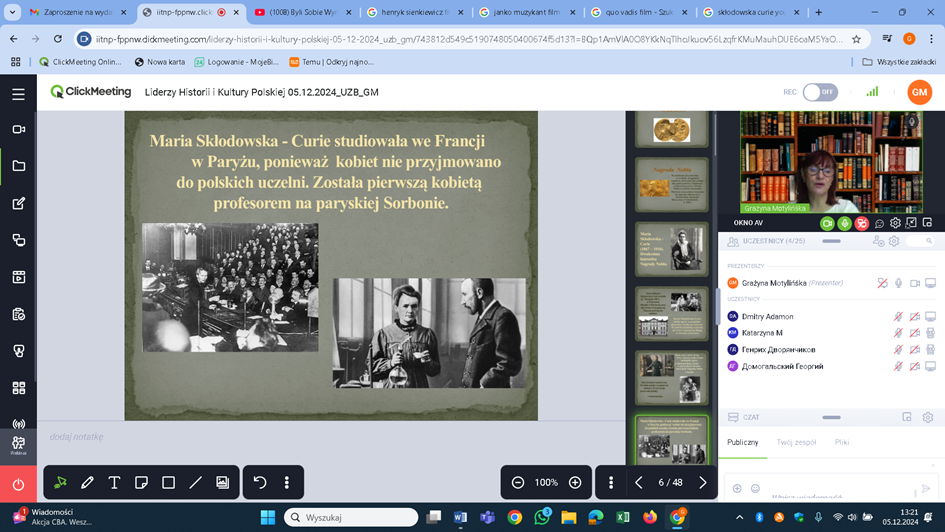Open AV window settings gear
This screenshot has width=945, height=532.
click(895, 223)
